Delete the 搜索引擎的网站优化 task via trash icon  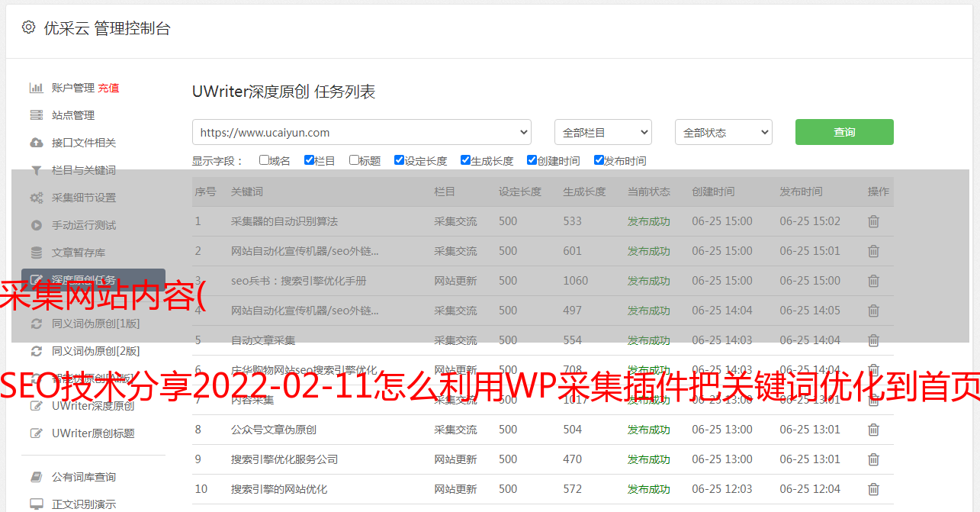874,489
